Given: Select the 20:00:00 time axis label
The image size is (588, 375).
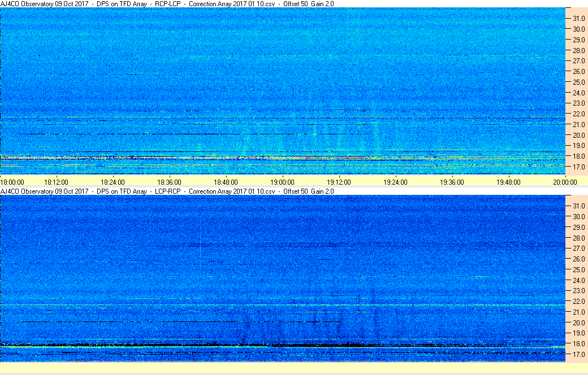Looking at the screenshot, I should 565,182.
